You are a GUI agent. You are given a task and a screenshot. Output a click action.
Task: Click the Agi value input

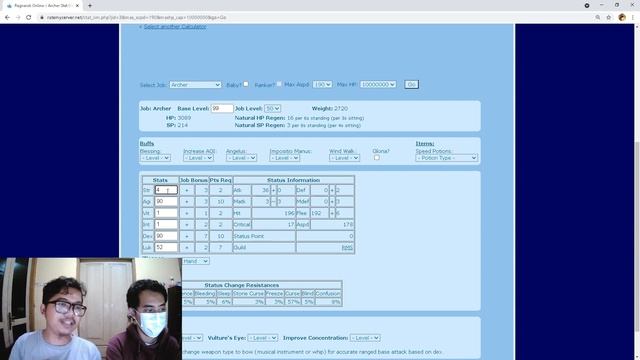tap(166, 201)
